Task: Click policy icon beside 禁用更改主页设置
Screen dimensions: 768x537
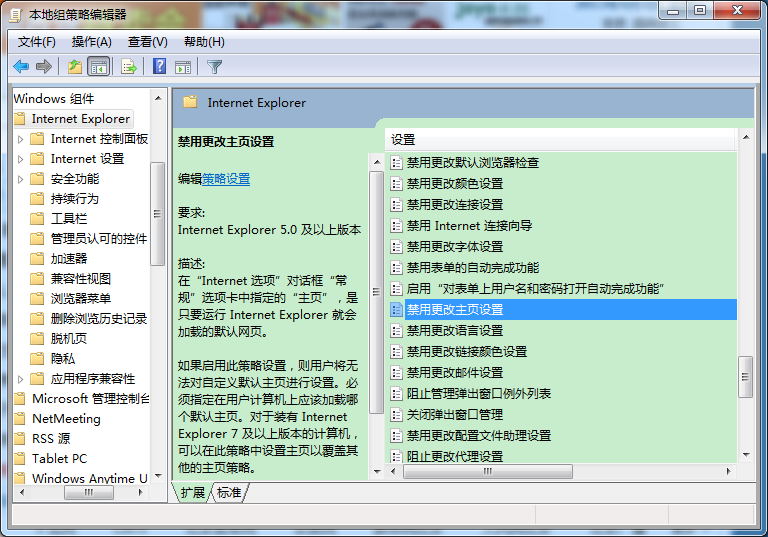Action: tap(396, 309)
